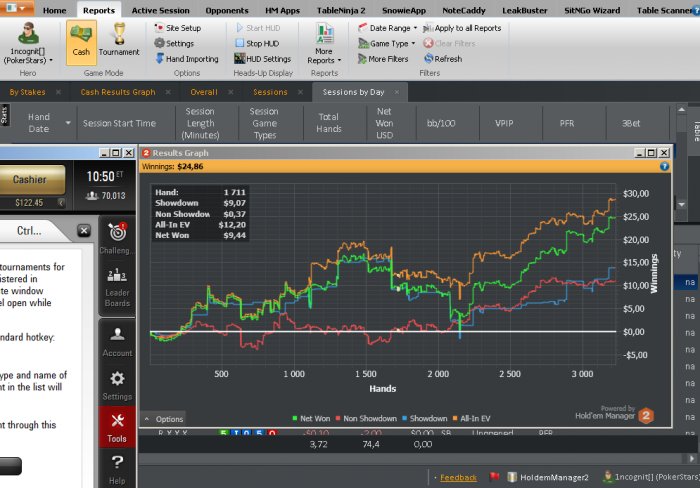Screen dimensions: 700x488
Task: Open More Filters
Action: 383,59
